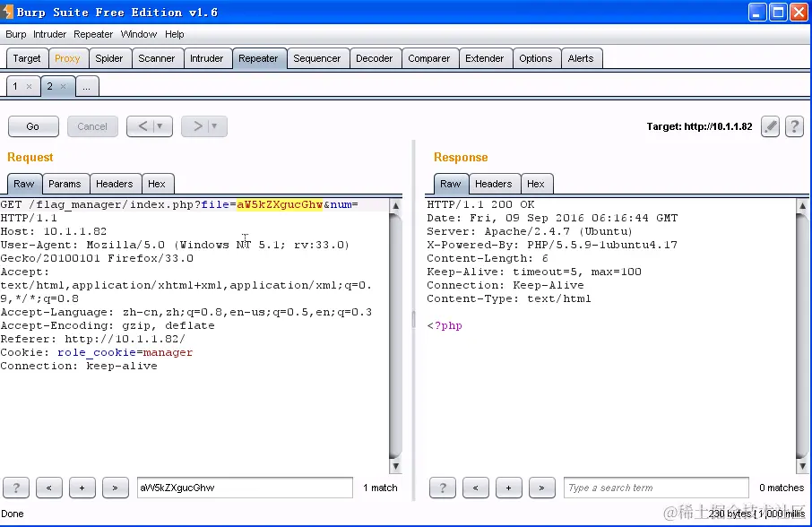Switch to the Alerts tab
Screen dimensions: 812x527
point(581,58)
